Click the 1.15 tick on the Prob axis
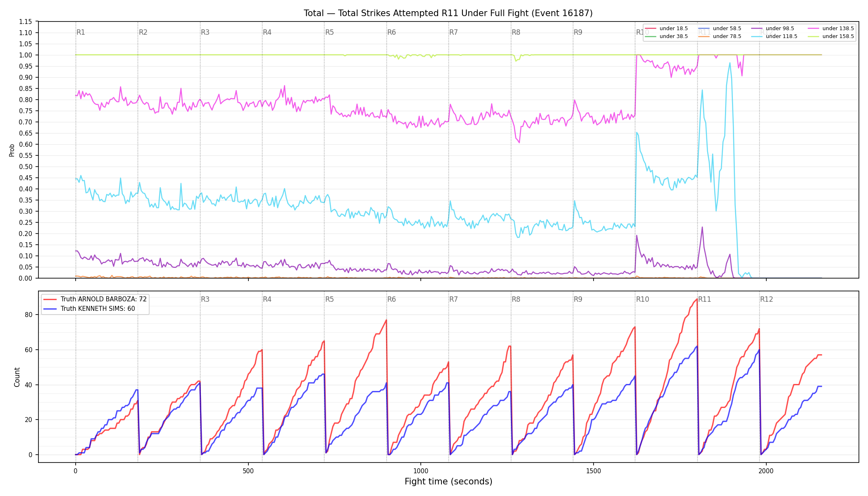This screenshot has width=868, height=496. click(x=26, y=22)
